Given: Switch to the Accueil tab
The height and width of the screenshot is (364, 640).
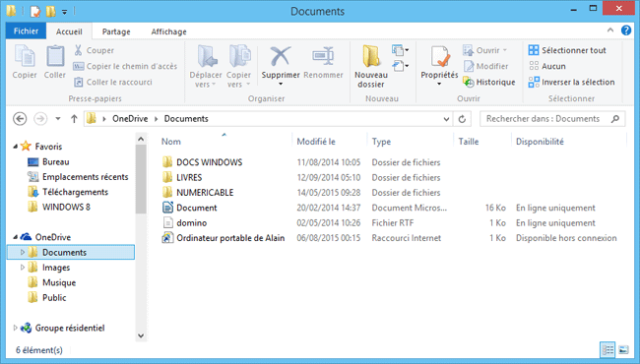Looking at the screenshot, I should (69, 31).
